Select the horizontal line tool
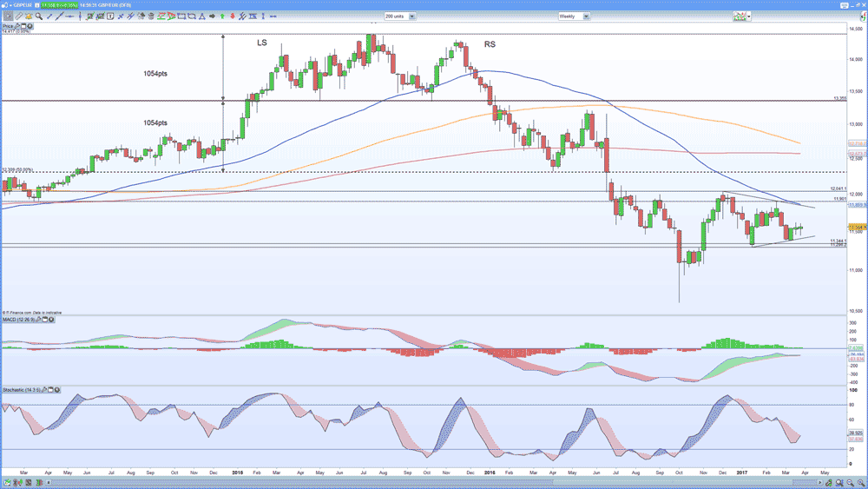Image resolution: width=868 pixels, height=489 pixels. pos(69,17)
